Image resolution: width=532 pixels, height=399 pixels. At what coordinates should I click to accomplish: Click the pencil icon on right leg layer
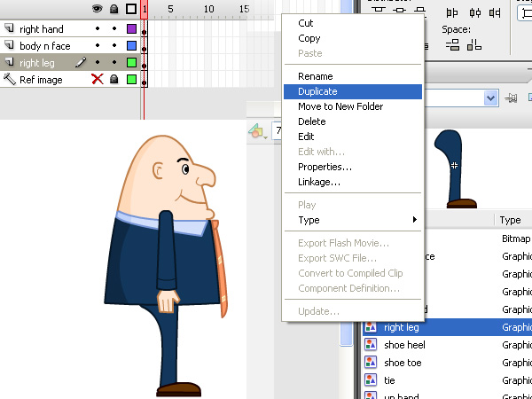[81, 62]
